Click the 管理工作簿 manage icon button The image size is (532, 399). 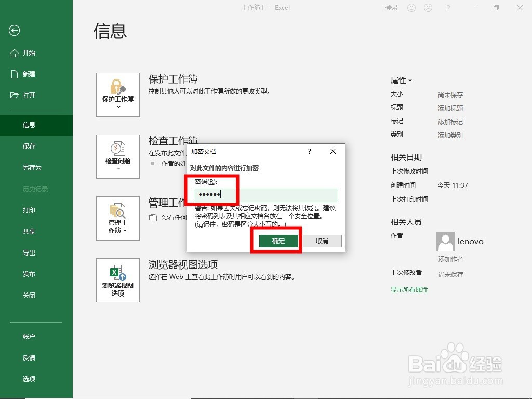click(x=118, y=219)
